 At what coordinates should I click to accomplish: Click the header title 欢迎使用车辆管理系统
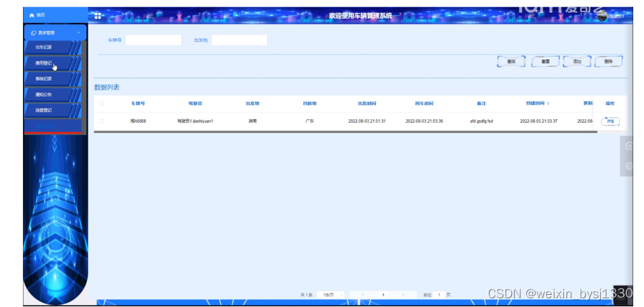point(360,16)
